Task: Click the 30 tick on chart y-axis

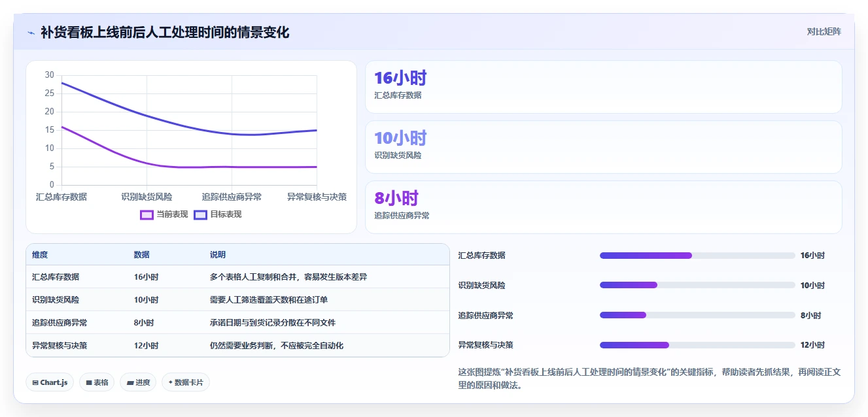Action: coord(50,75)
